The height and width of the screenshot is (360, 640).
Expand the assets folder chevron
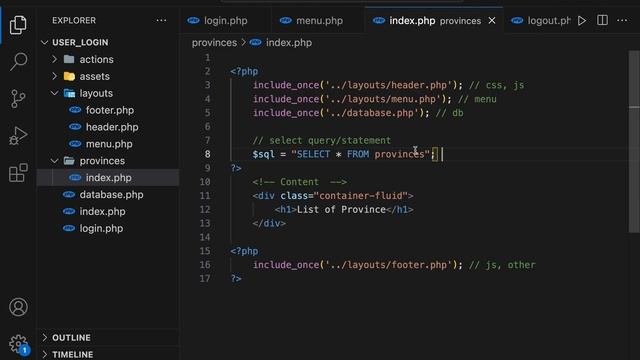55,76
